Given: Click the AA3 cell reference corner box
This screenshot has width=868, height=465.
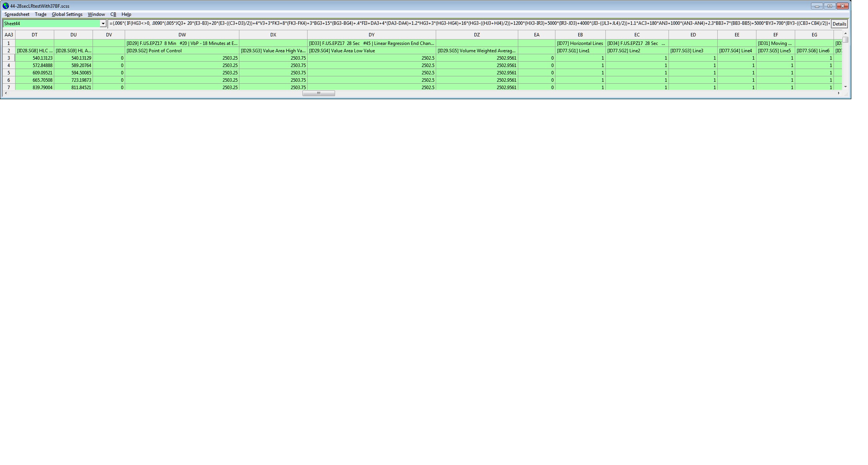Looking at the screenshot, I should click(x=9, y=35).
